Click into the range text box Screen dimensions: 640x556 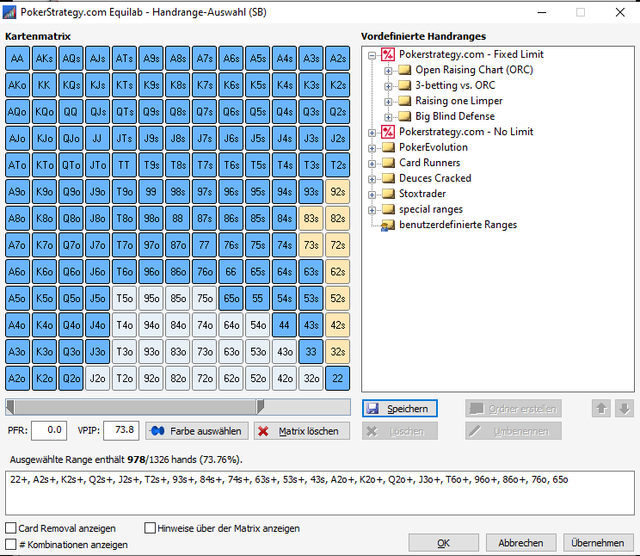(320, 493)
